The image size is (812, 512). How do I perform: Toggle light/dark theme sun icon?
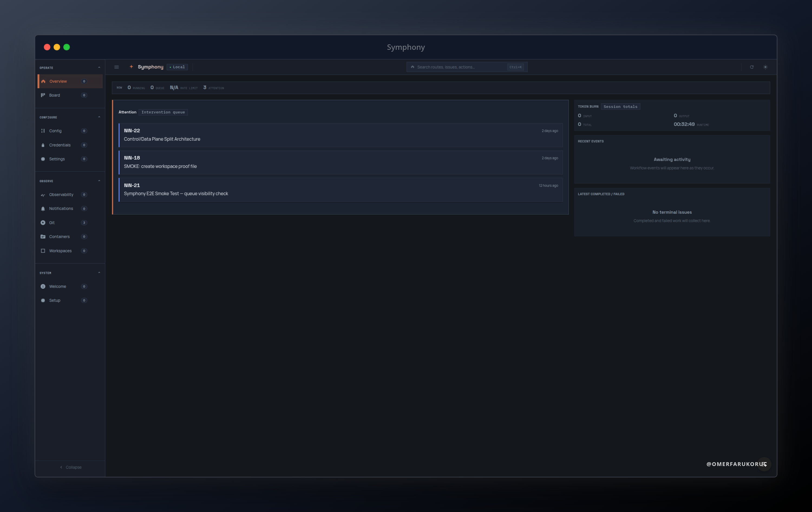pyautogui.click(x=765, y=67)
